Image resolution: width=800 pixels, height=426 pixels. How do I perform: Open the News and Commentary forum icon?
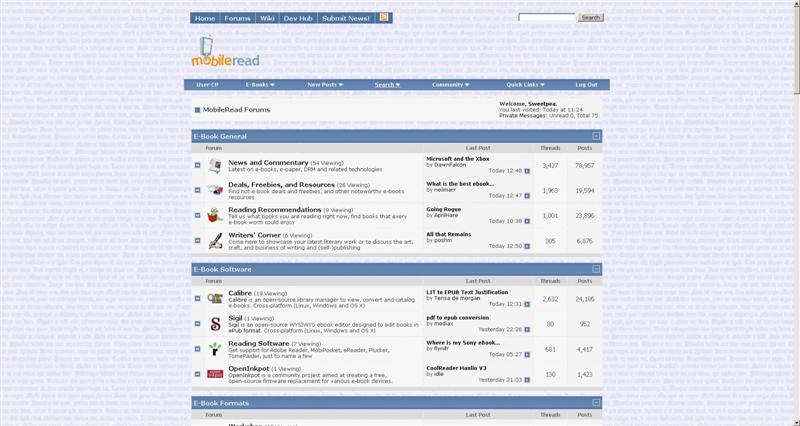tap(215, 166)
